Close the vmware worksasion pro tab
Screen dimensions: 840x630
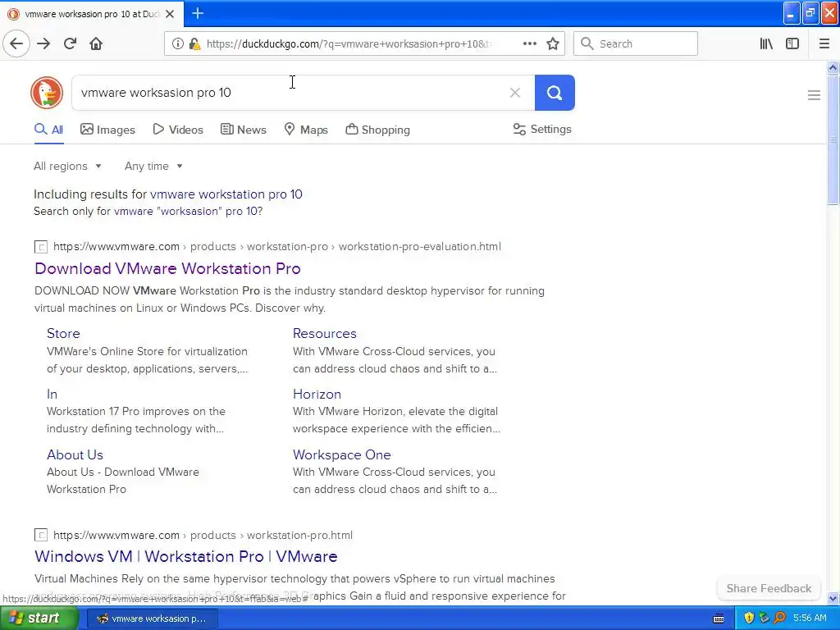170,14
